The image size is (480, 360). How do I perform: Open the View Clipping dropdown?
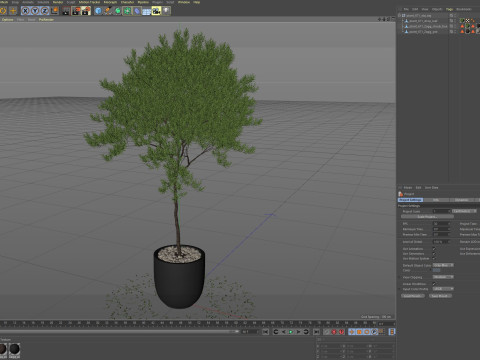pos(443,277)
